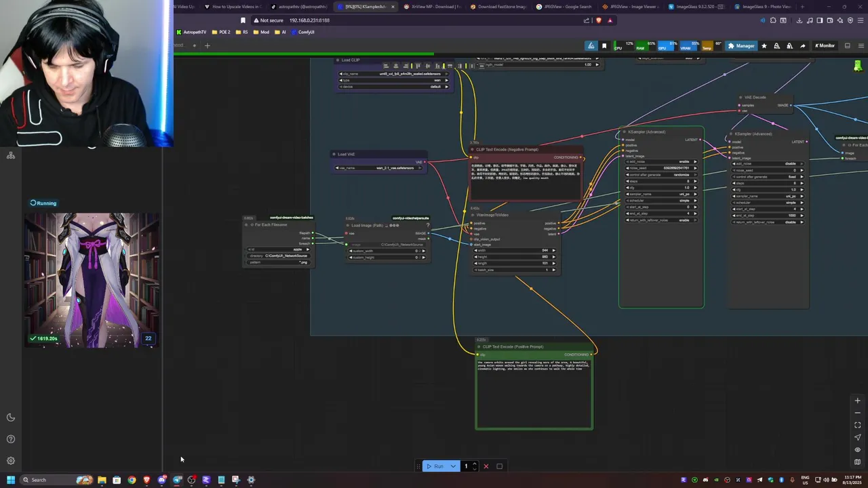This screenshot has width=868, height=488.
Task: Open the K Monitor button
Action: (824, 46)
